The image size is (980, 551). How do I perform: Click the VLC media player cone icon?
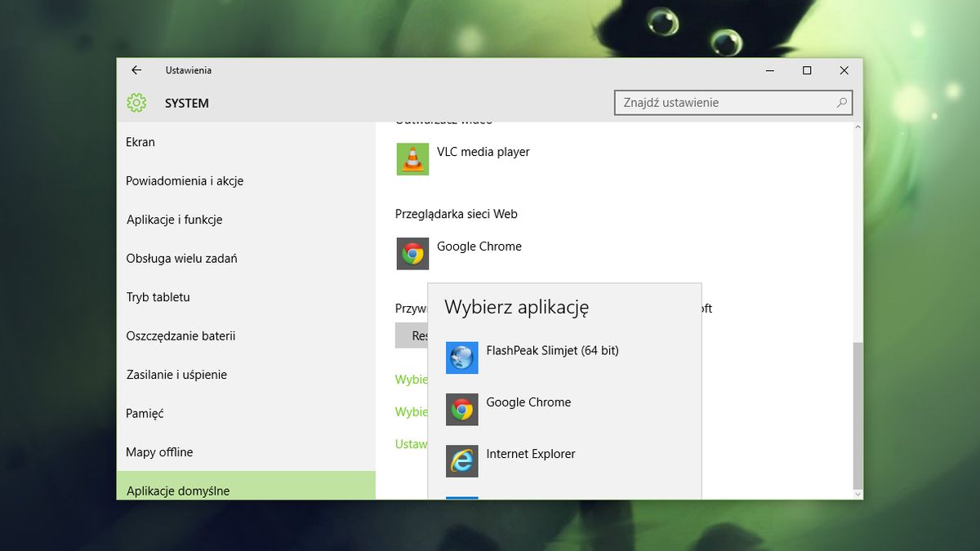click(x=412, y=158)
